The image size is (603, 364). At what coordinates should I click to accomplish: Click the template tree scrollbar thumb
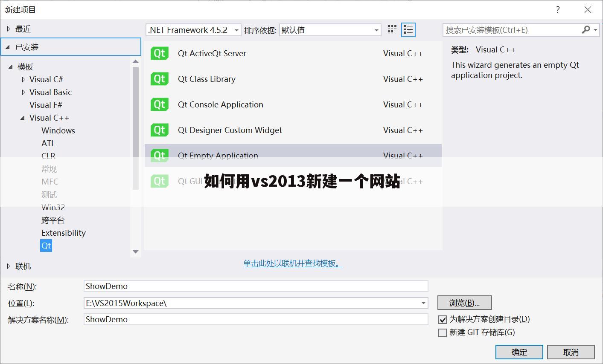[x=136, y=128]
